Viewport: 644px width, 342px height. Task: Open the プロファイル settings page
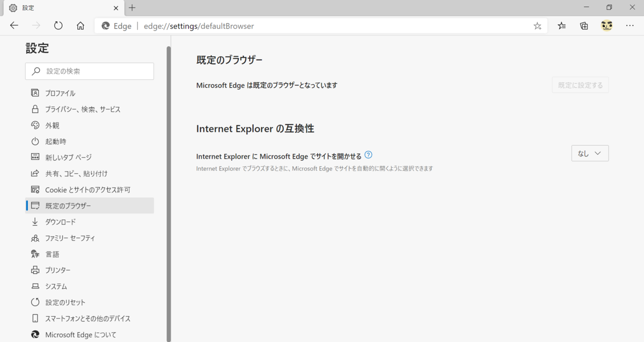[x=90, y=93]
